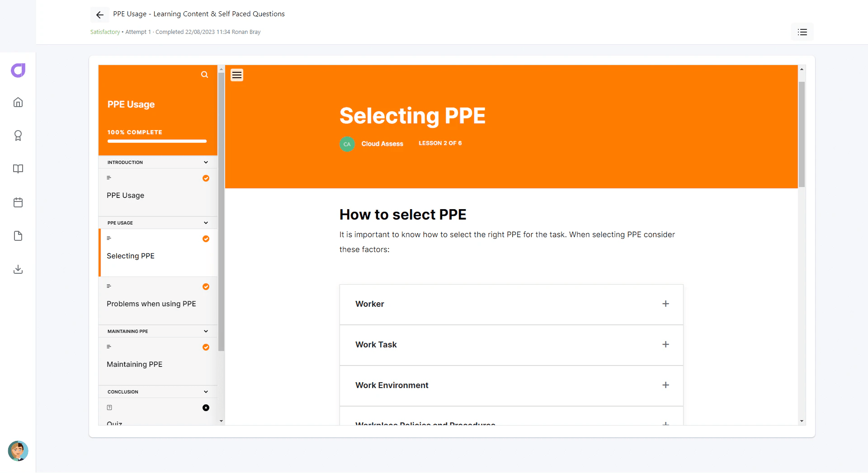Open the search icon in the course panel
Viewport: 868px width, 473px height.
pyautogui.click(x=204, y=75)
